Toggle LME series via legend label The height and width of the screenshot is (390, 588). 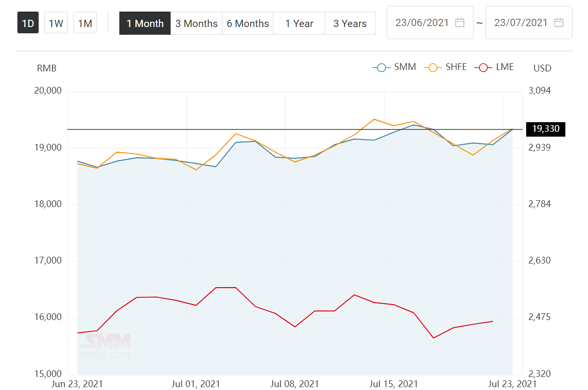tap(505, 67)
